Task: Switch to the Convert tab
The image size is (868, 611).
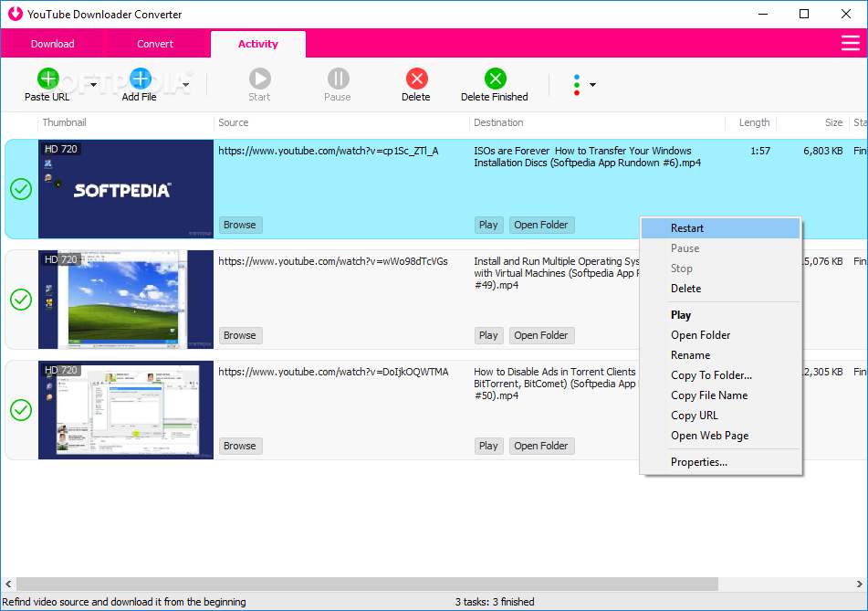Action: tap(155, 44)
